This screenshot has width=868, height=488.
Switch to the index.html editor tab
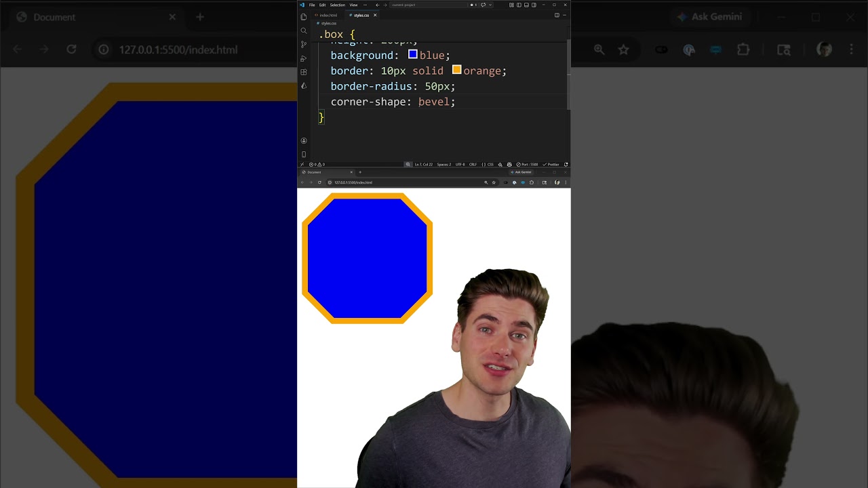328,15
